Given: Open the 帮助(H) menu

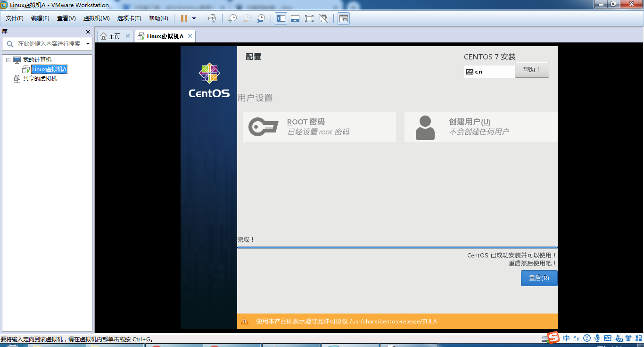Looking at the screenshot, I should pyautogui.click(x=158, y=18).
